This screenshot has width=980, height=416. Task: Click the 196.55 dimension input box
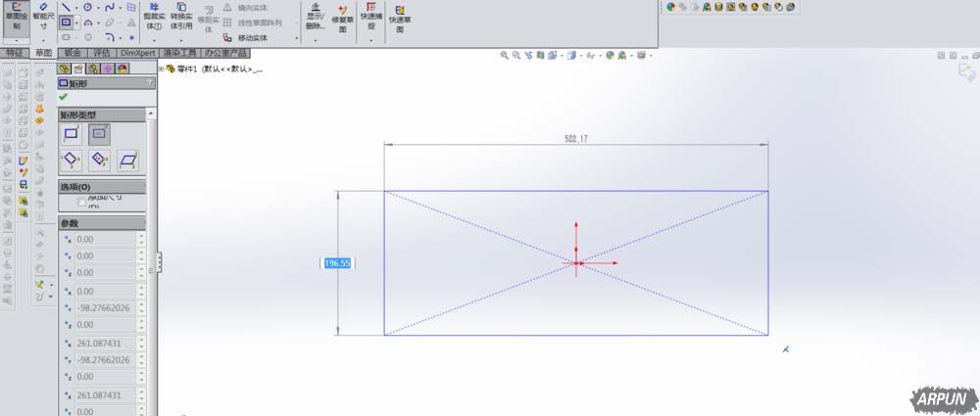337,263
